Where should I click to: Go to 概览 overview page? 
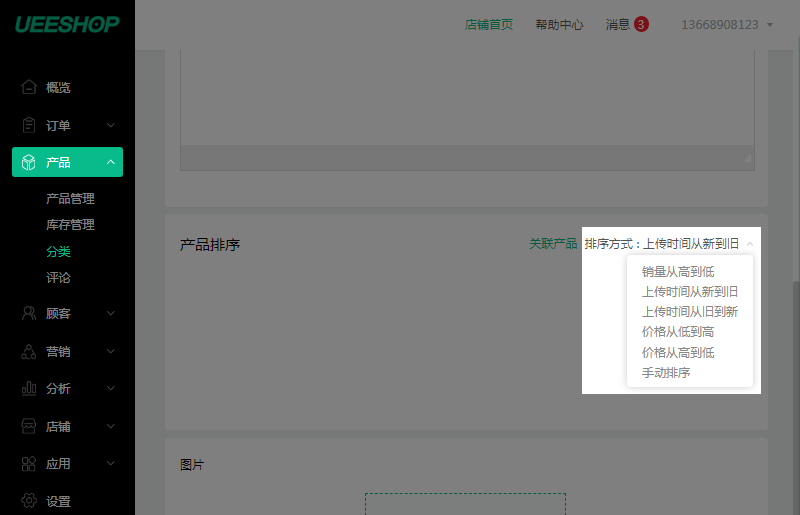(58, 87)
